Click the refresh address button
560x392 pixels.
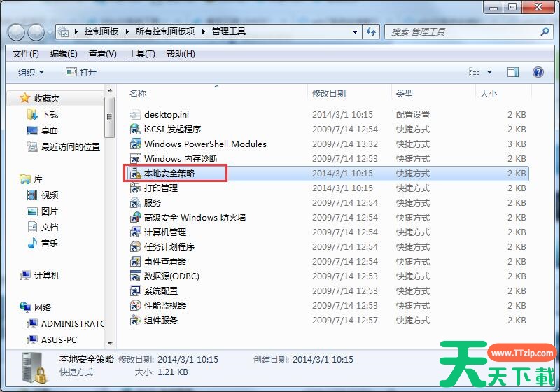pyautogui.click(x=371, y=32)
